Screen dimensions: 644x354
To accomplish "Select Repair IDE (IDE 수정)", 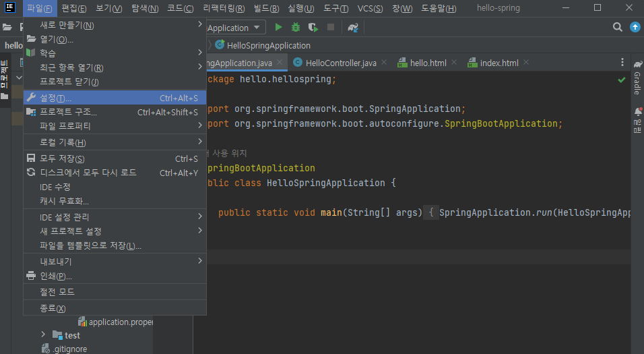I will pyautogui.click(x=115, y=187).
